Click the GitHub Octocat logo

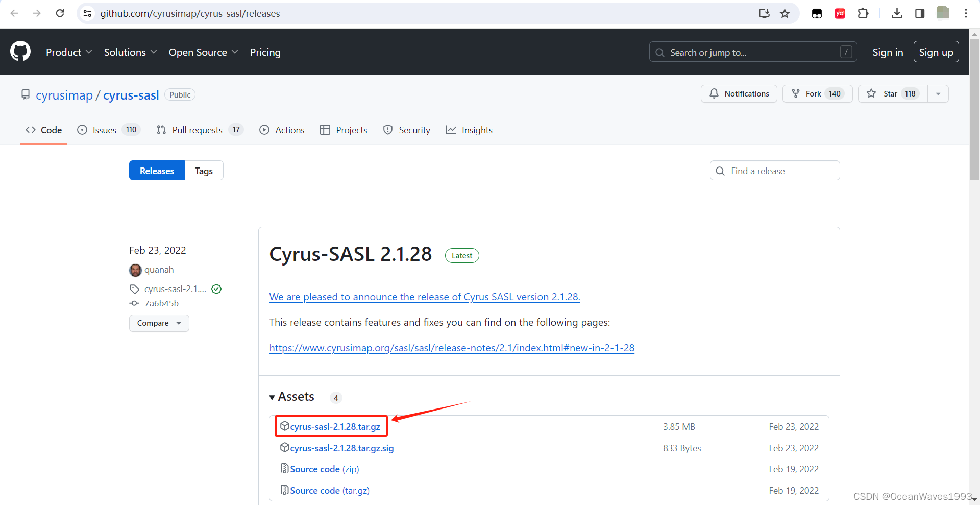pos(20,52)
